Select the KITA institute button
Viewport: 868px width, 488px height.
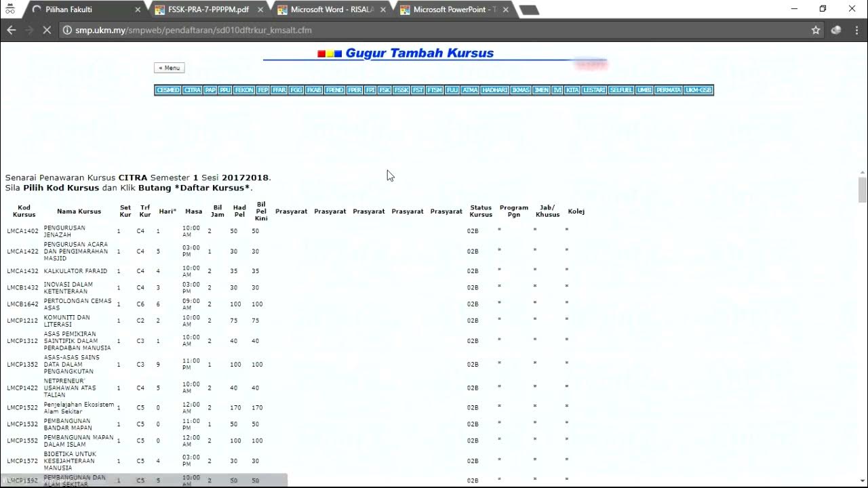pos(572,90)
